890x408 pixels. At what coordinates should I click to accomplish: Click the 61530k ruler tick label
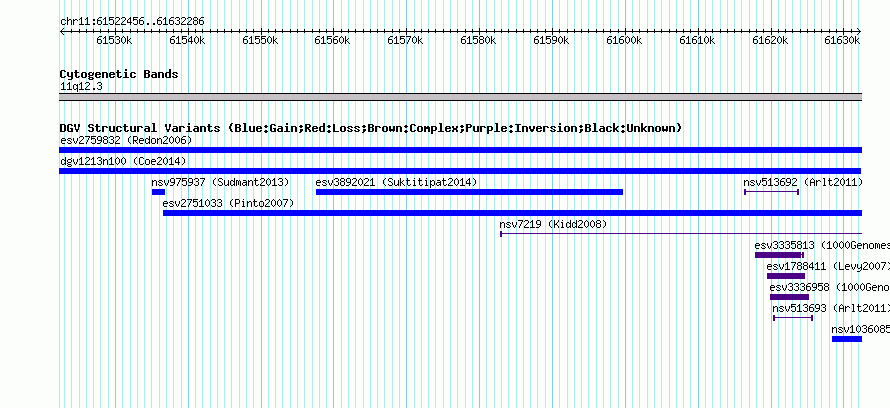(114, 40)
